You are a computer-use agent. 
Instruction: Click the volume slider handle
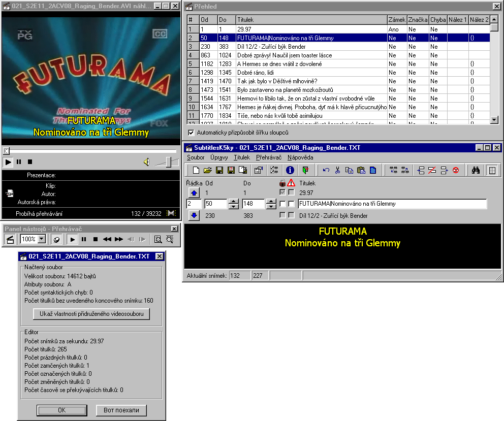pos(169,162)
